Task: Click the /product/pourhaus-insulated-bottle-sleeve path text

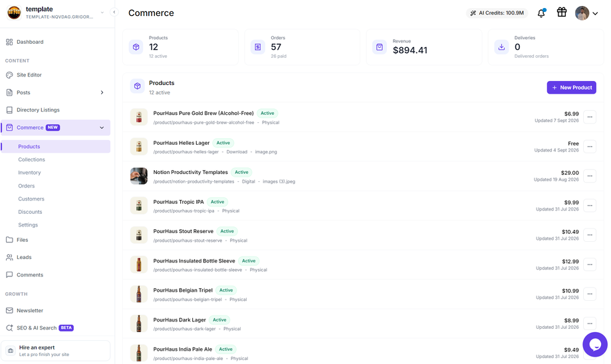Action: point(197,270)
